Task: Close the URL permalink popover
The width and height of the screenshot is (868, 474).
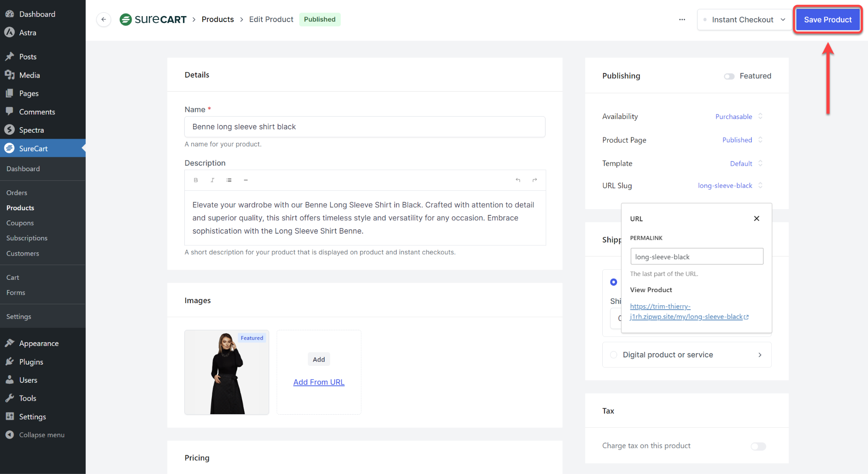Action: pyautogui.click(x=757, y=218)
